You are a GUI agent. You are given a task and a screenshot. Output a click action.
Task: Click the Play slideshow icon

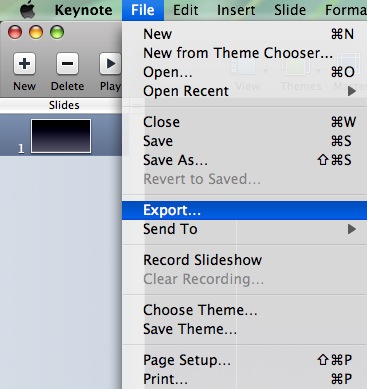coord(110,64)
